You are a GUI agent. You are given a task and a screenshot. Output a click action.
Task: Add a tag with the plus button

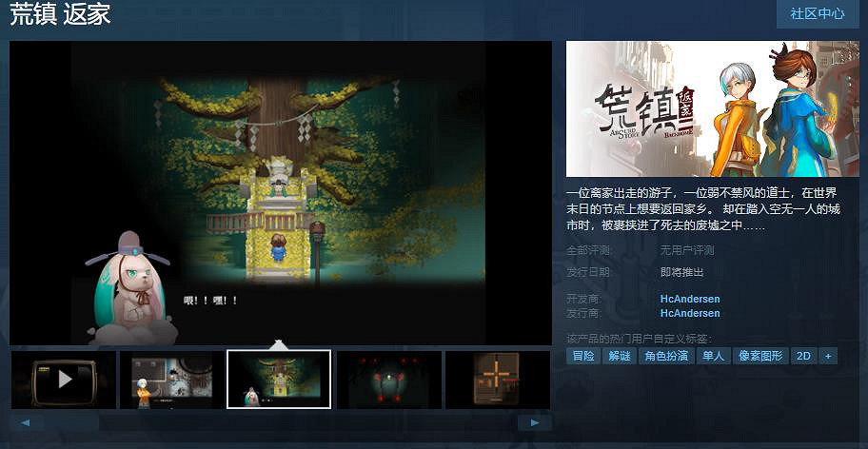pyautogui.click(x=828, y=356)
